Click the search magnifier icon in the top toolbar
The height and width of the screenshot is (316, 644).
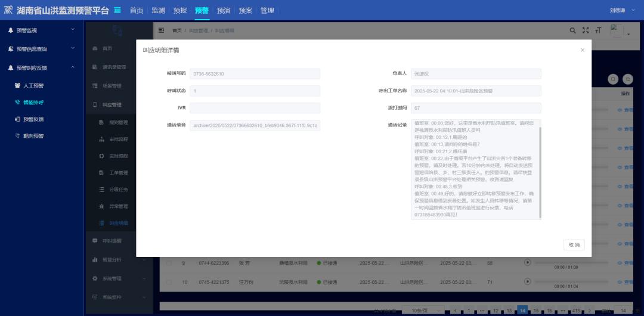(x=572, y=30)
